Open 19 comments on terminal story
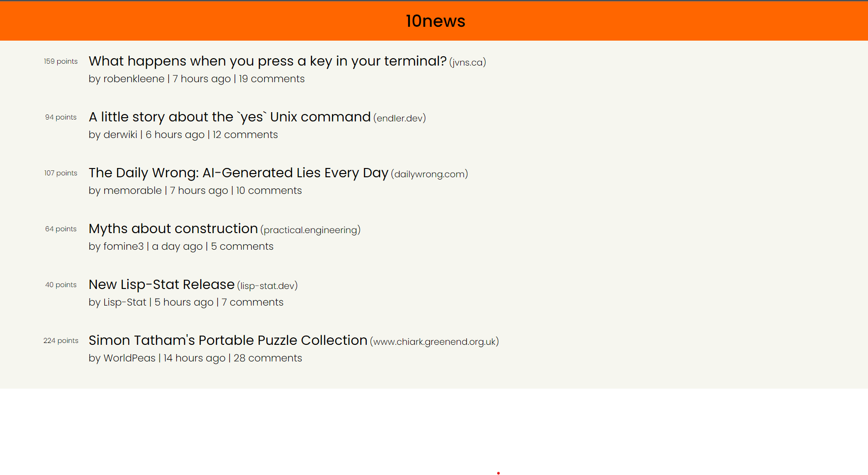The image size is (868, 475). click(x=272, y=79)
